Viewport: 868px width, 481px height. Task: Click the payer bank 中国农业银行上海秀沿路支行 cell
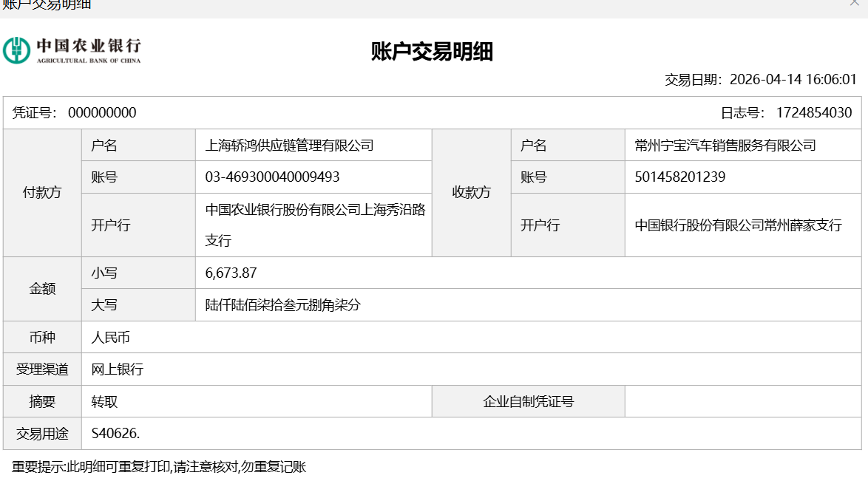[x=315, y=225]
